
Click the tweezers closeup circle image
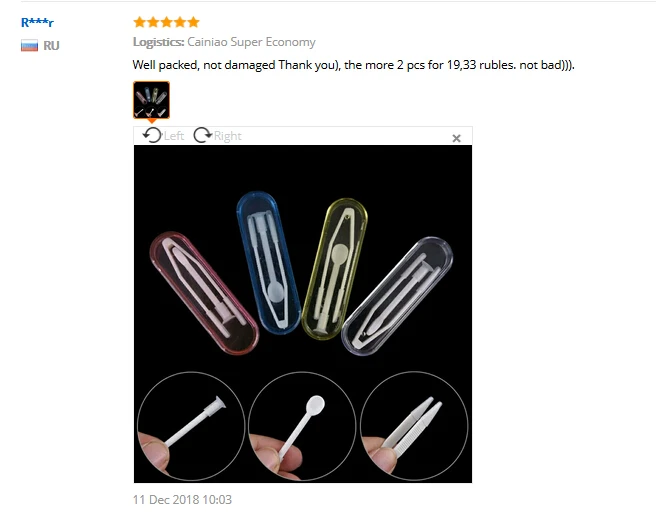pyautogui.click(x=414, y=426)
